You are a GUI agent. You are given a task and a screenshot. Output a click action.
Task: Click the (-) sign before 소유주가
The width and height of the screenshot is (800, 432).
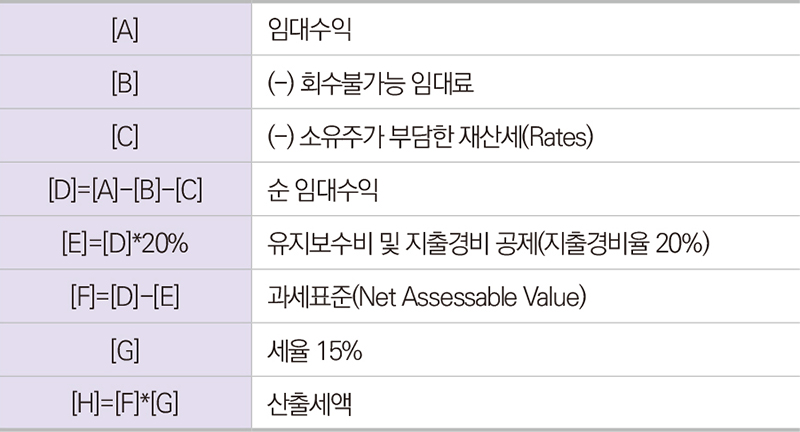point(280,137)
